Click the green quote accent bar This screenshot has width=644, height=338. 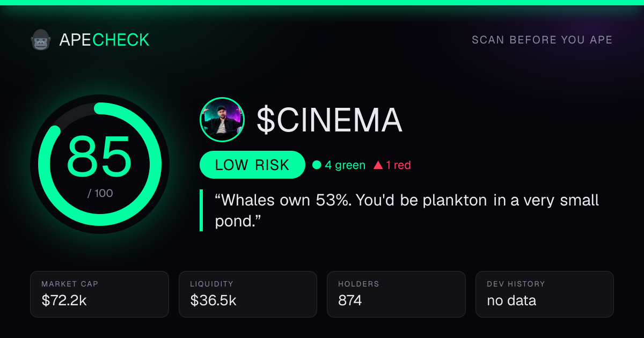(201, 210)
